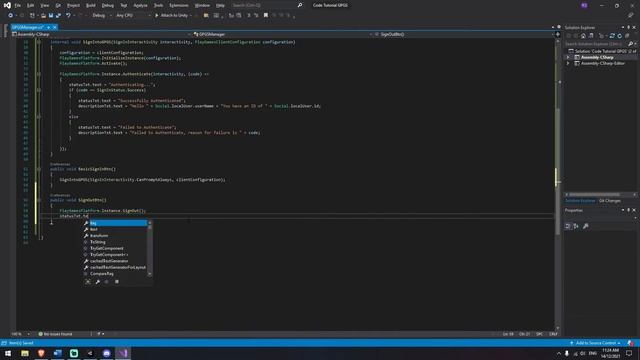The height and width of the screenshot is (360, 640).
Task: Switch to the Solution Explorer bottom tab
Action: pos(580,201)
